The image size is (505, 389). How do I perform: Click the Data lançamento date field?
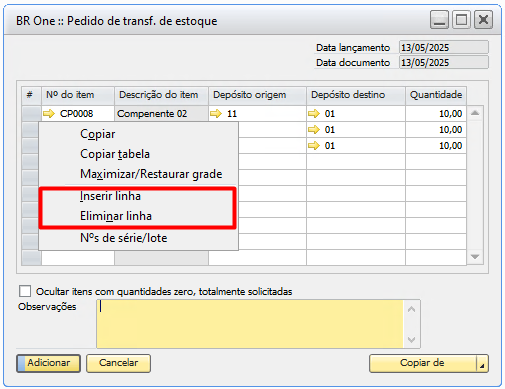coord(444,47)
